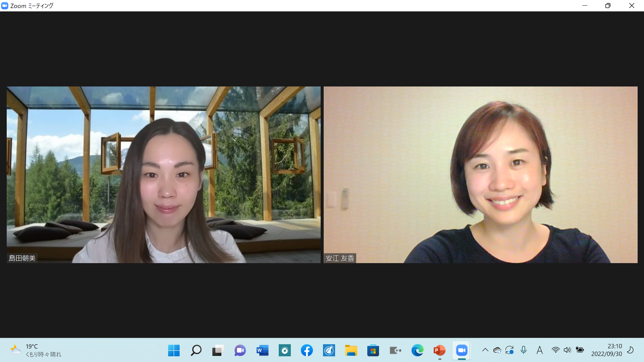Open Wi-Fi network settings in tray
Viewport: 644px width, 362px height.
point(555,350)
